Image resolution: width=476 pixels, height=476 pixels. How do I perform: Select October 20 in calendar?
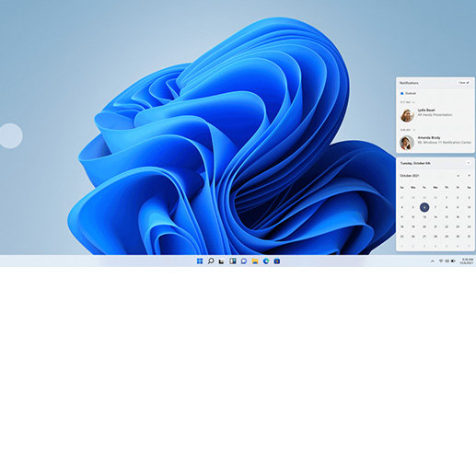tap(424, 226)
